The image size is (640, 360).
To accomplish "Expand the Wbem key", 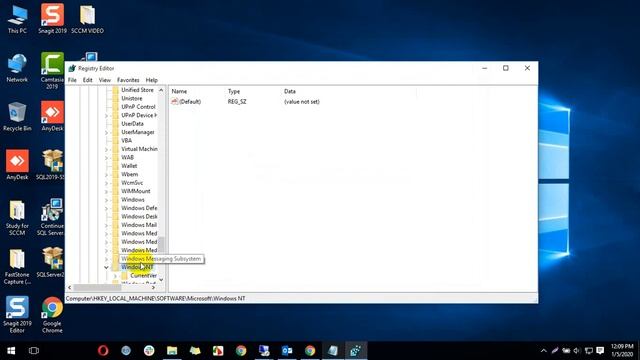I will (106, 175).
